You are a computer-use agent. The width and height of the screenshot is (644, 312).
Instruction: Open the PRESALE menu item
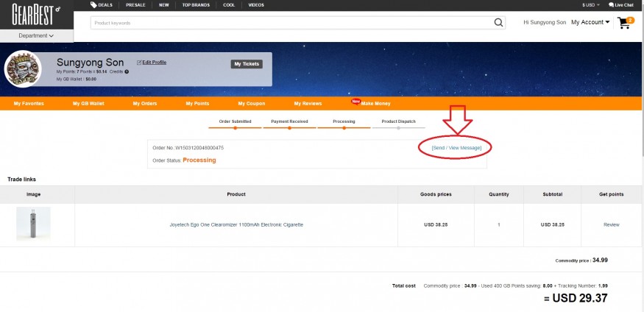click(135, 5)
